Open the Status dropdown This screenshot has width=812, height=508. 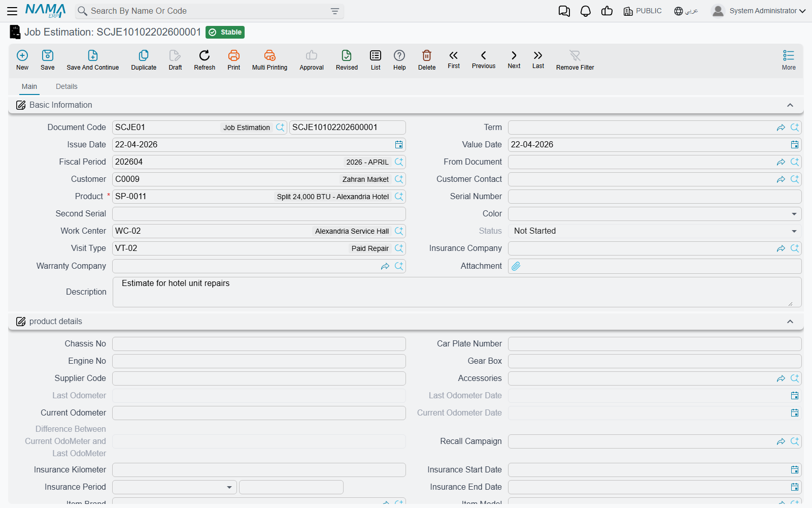coord(794,231)
